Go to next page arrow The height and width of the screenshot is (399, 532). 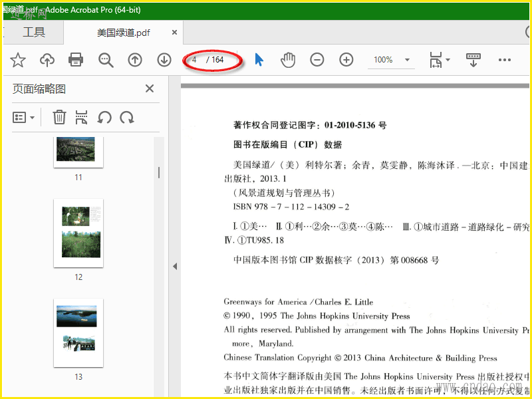(x=164, y=60)
